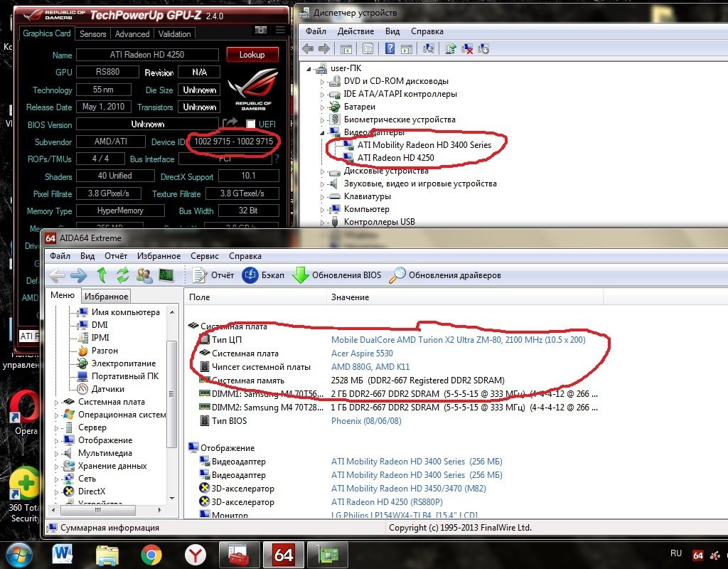Click the AIDA64 blue forward arrow

(x=78, y=275)
